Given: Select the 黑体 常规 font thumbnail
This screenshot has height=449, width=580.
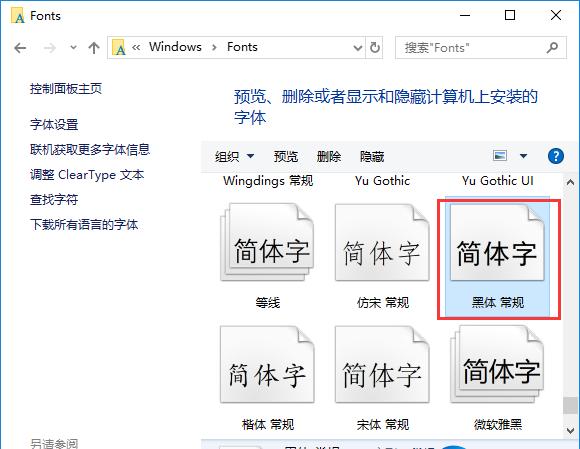Looking at the screenshot, I should click(x=497, y=242).
